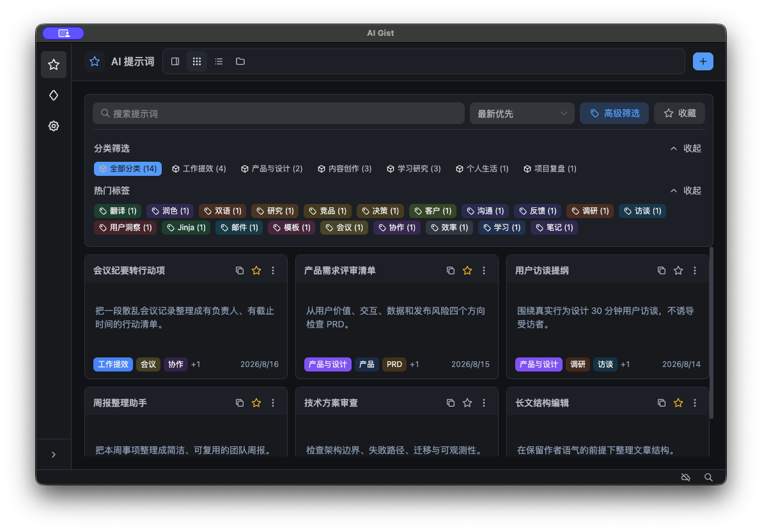This screenshot has width=762, height=532.
Task: Select the 工作提效 (4) category filter
Action: pyautogui.click(x=199, y=169)
